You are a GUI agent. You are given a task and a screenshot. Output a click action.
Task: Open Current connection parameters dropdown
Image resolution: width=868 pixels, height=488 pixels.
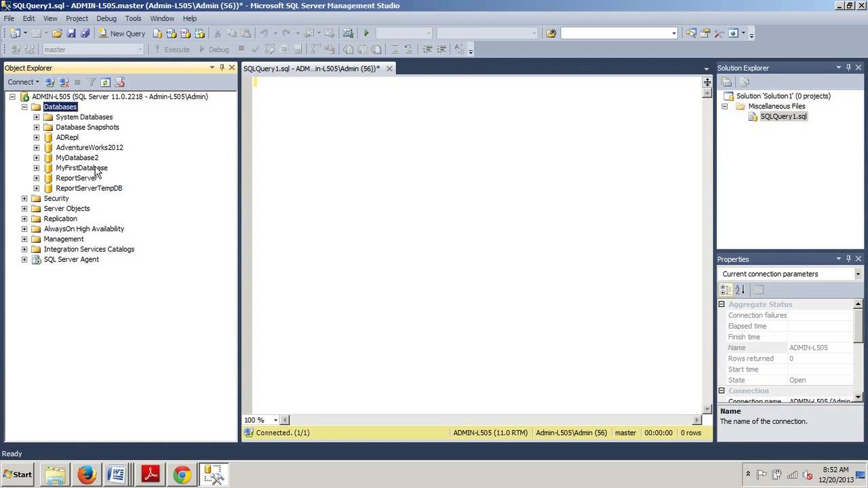pyautogui.click(x=858, y=274)
